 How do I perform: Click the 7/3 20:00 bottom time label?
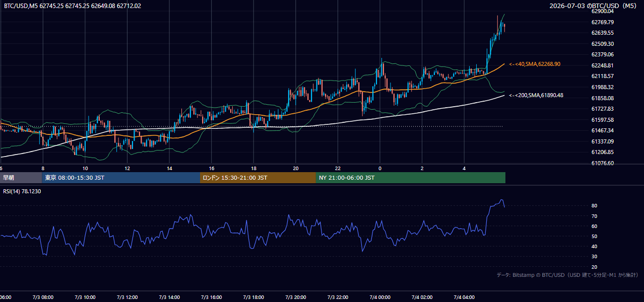[296, 297]
